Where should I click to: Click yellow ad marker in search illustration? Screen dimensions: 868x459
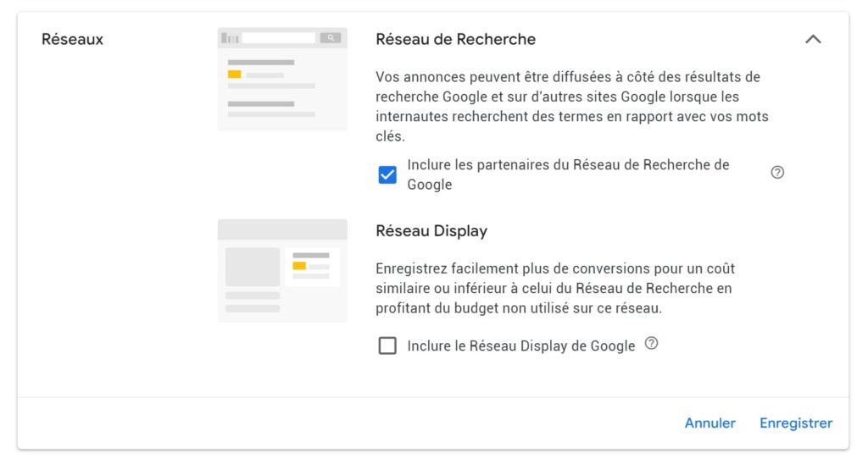[x=234, y=75]
